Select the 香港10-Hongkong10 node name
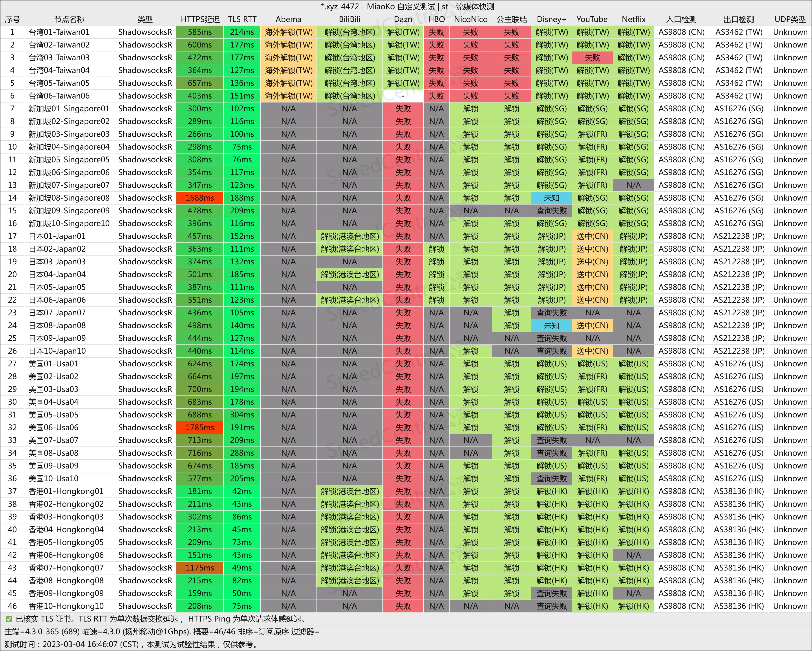Viewport: 812px width, 651px height. (x=66, y=606)
